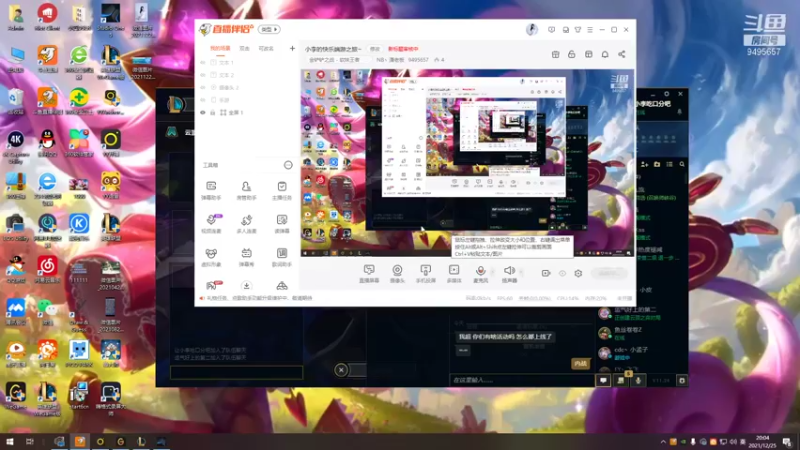Toggle visibility of 文本 2 layer
This screenshot has width=800, height=450.
click(x=203, y=75)
